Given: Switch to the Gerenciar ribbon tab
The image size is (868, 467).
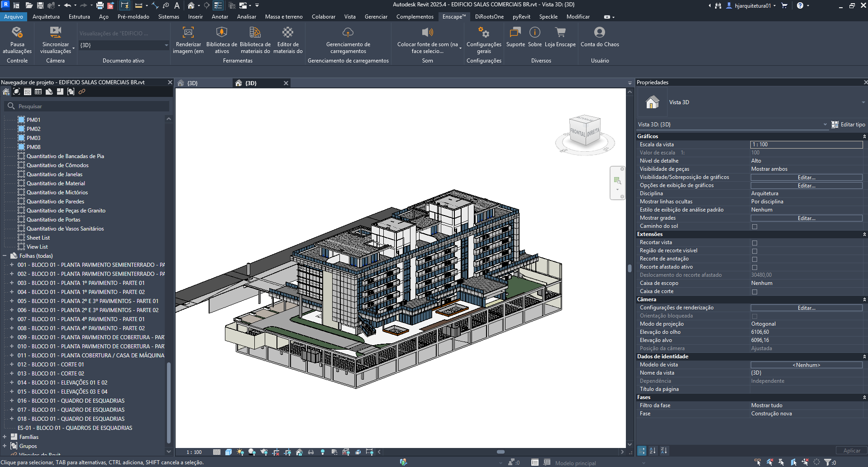Looking at the screenshot, I should tap(376, 17).
